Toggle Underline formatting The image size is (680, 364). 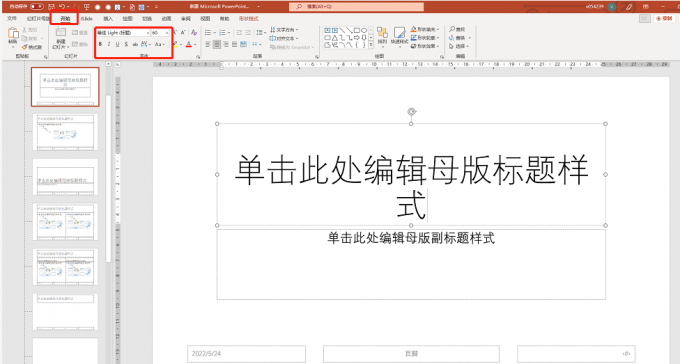point(118,44)
